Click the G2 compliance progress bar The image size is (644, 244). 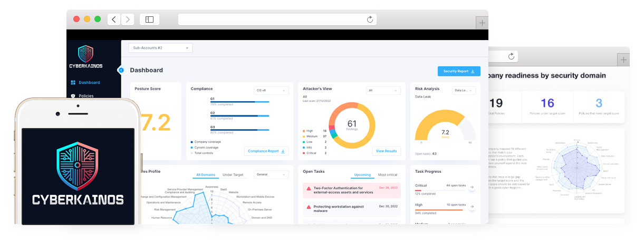[x=239, y=115]
